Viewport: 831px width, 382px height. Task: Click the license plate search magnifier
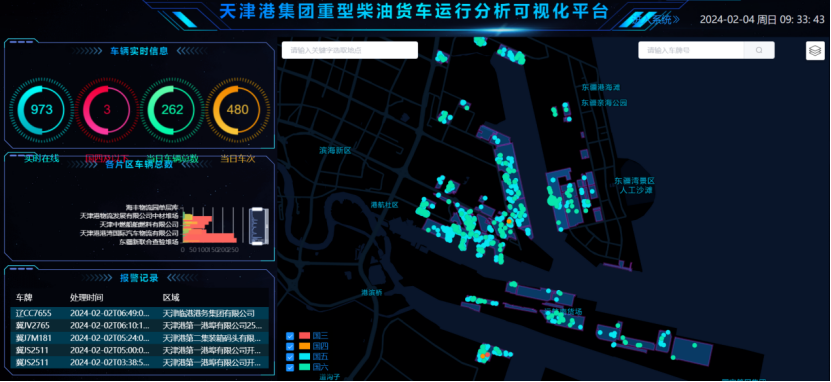coord(759,50)
